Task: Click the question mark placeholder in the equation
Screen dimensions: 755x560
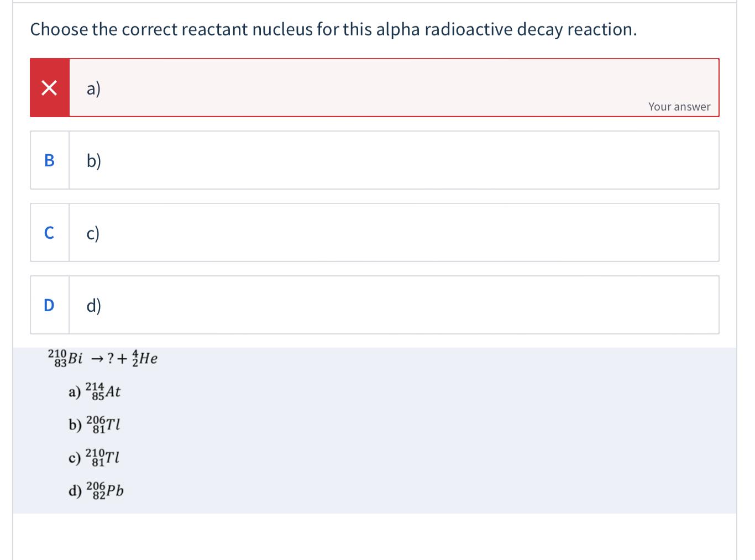Action: tap(112, 358)
